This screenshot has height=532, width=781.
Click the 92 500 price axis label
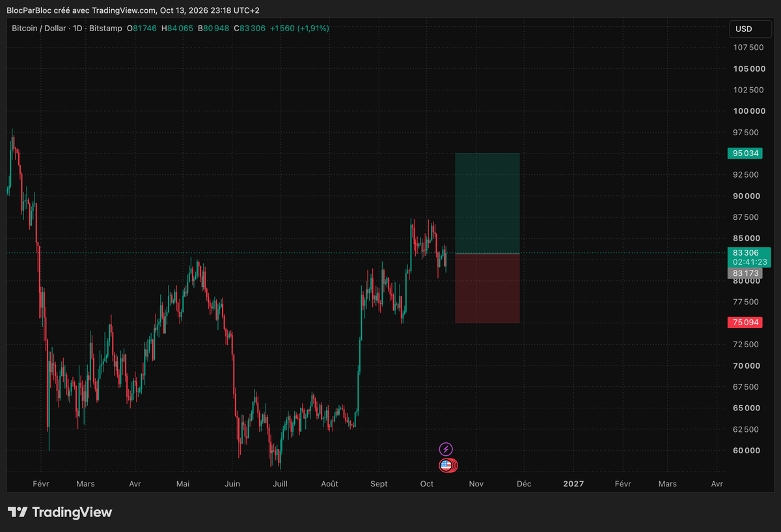[x=746, y=175]
